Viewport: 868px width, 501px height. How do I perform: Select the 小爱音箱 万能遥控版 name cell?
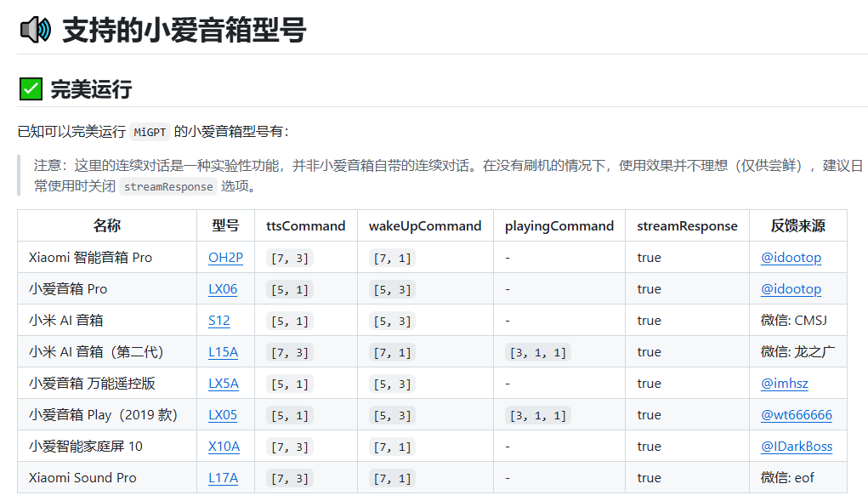tap(107, 384)
